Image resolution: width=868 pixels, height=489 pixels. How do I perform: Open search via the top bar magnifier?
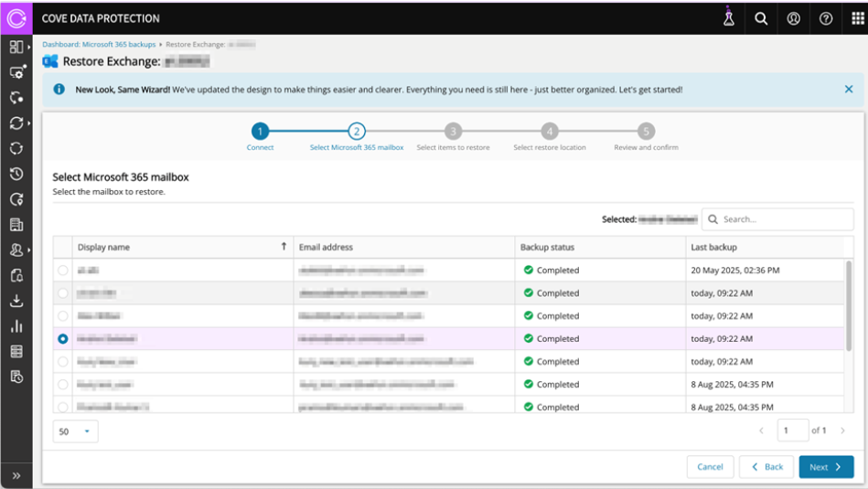coord(761,18)
